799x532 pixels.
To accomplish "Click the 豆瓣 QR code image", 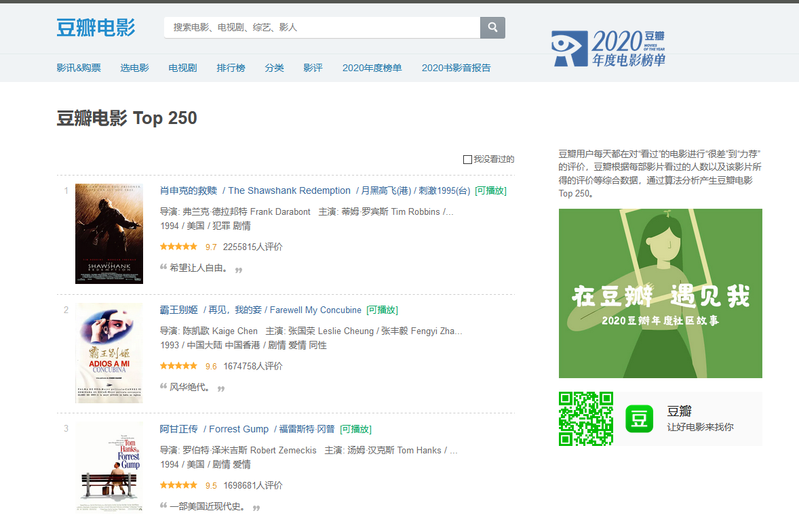I will coord(585,418).
